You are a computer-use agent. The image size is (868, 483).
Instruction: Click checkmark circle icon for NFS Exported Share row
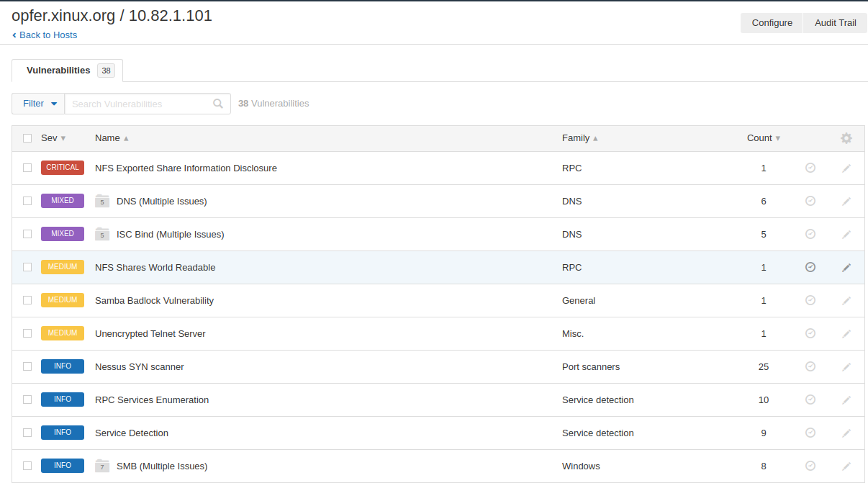(x=810, y=168)
